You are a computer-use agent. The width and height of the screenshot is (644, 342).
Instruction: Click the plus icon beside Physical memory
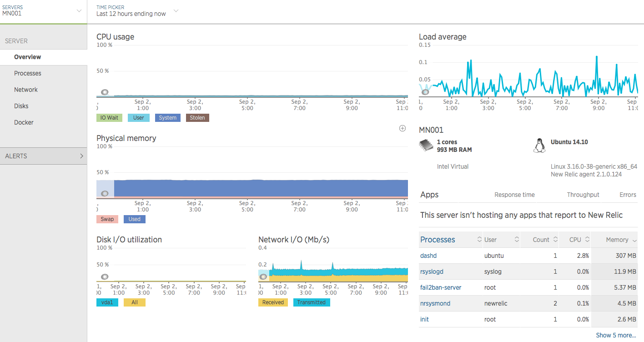402,128
